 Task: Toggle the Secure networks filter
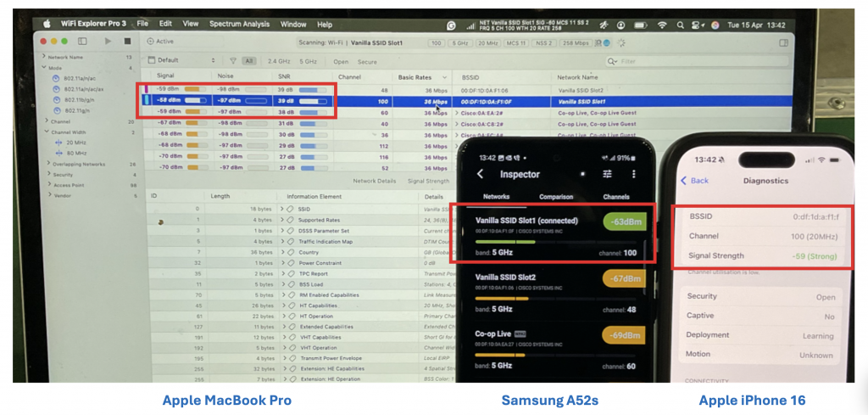tap(367, 61)
